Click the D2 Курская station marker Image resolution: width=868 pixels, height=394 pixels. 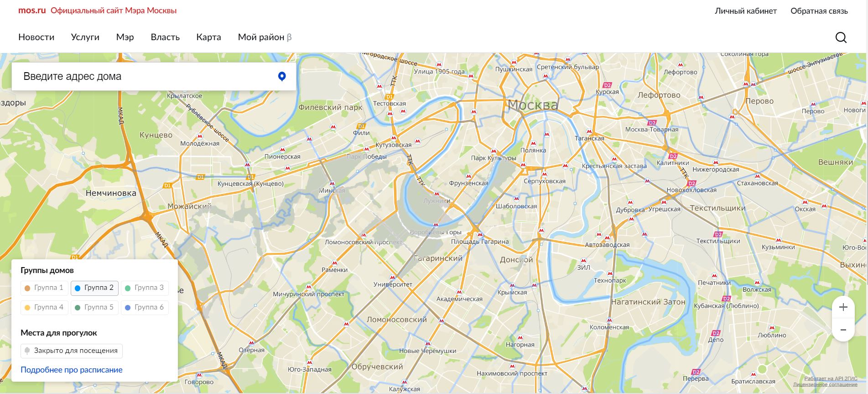click(x=607, y=85)
